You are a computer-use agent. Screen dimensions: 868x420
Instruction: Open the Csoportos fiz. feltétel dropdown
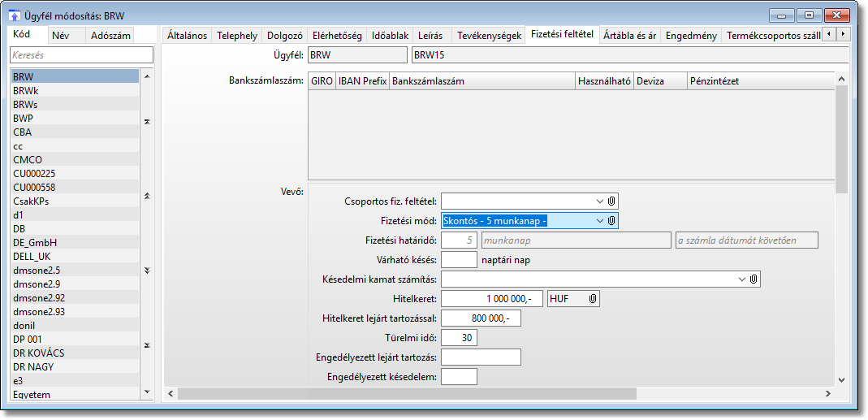pyautogui.click(x=600, y=201)
